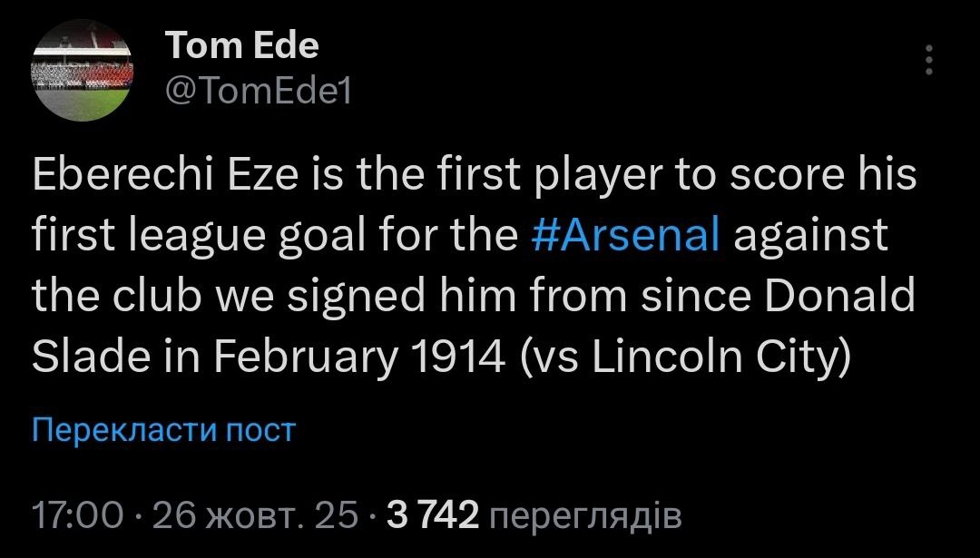Viewport: 980px width, 558px height.
Task: Click the 17:00 post timestamp
Action: [76, 515]
